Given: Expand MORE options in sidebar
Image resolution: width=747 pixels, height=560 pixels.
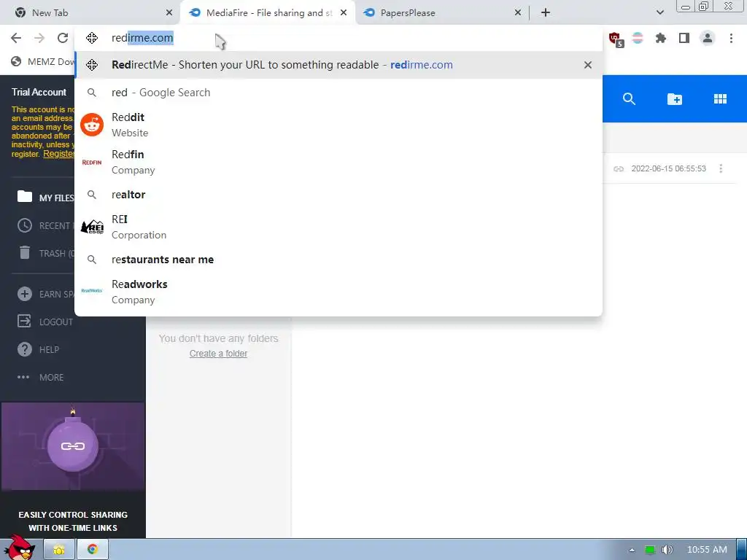Looking at the screenshot, I should [x=41, y=377].
